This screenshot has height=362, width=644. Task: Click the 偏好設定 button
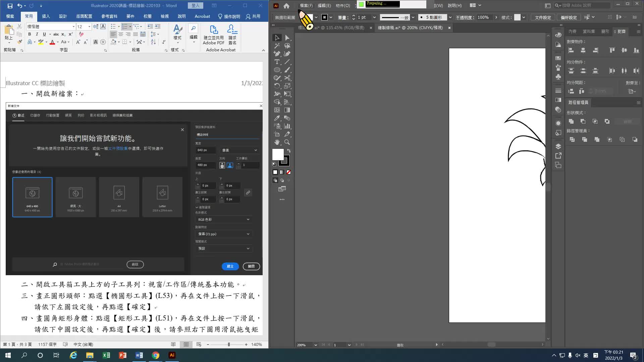[569, 17]
